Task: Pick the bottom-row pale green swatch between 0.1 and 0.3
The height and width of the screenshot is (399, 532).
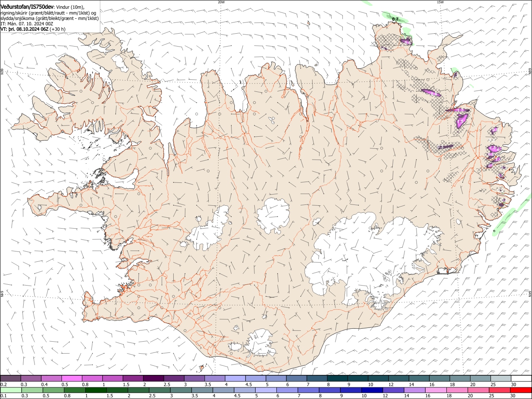Action: 11,390
